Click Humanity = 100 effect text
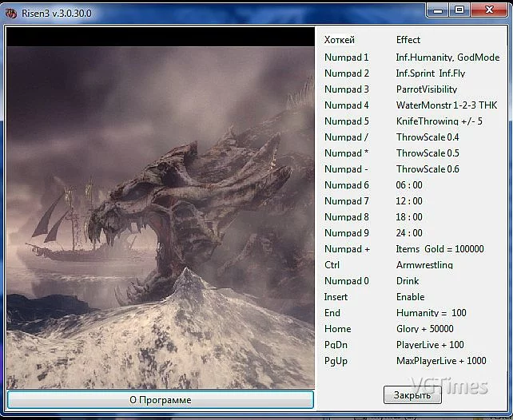 point(431,313)
